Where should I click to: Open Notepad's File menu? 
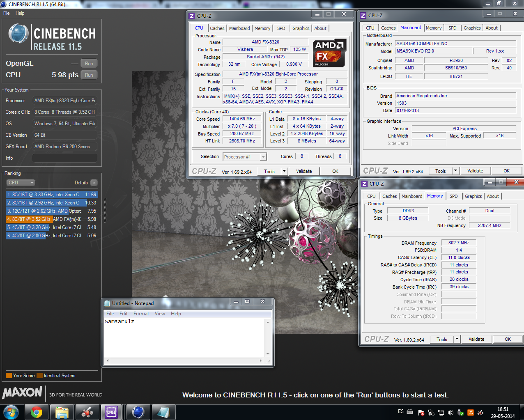pos(110,314)
